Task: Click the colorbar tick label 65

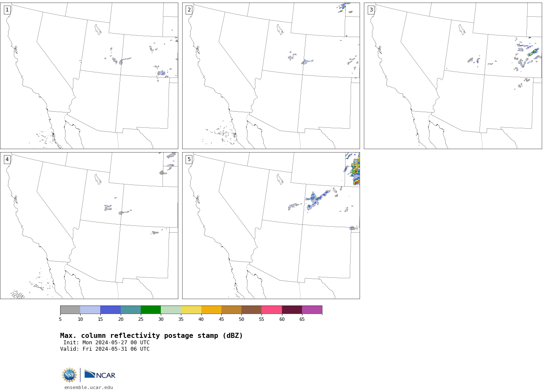Action: coord(302,320)
